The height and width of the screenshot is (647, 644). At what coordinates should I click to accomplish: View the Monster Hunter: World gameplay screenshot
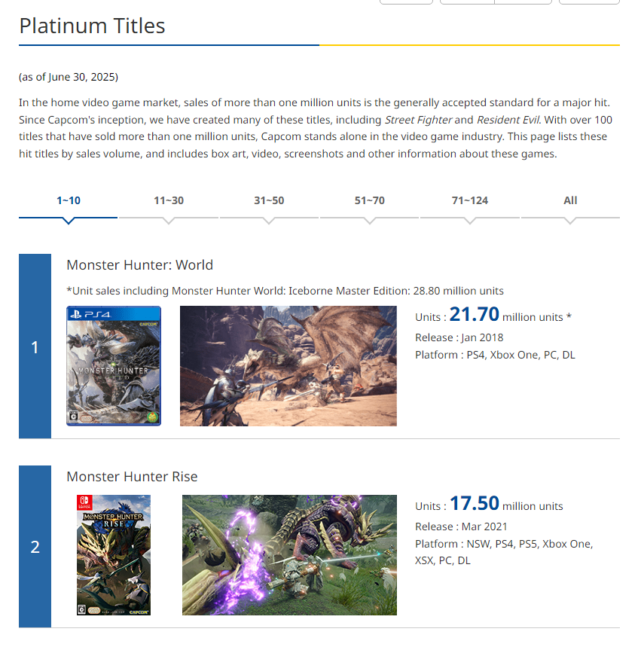pos(288,366)
